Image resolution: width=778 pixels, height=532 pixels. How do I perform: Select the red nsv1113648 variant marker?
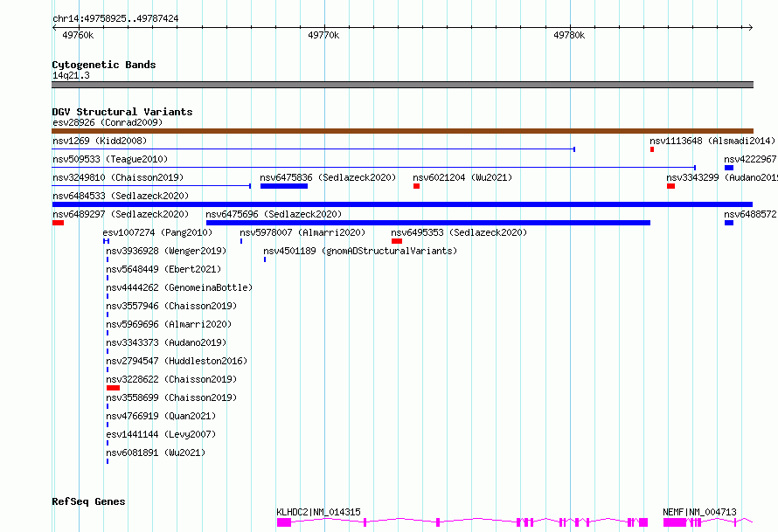(652, 149)
